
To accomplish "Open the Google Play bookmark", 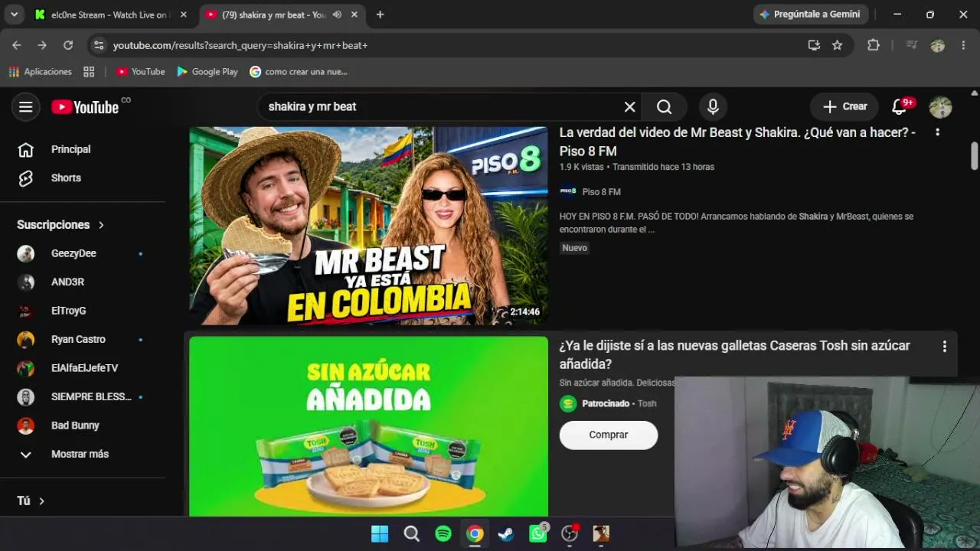I will coord(207,72).
